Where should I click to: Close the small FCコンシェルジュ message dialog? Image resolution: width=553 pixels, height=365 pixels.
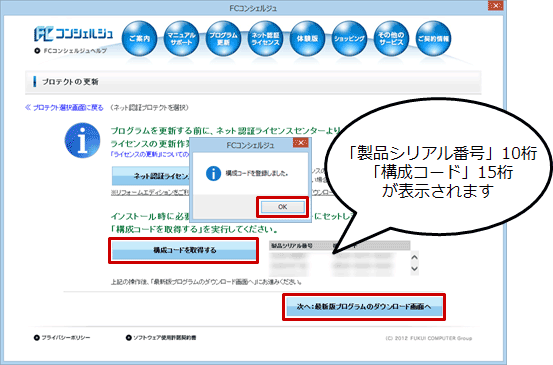300,142
